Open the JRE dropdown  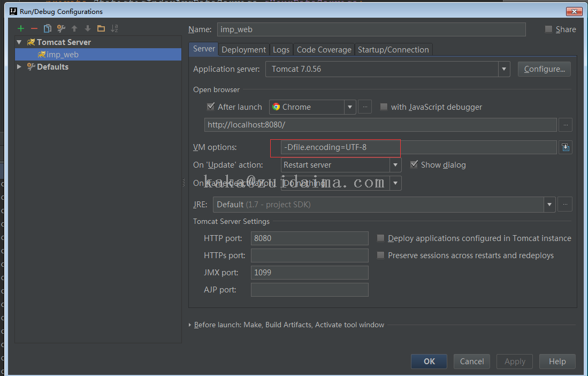(549, 205)
